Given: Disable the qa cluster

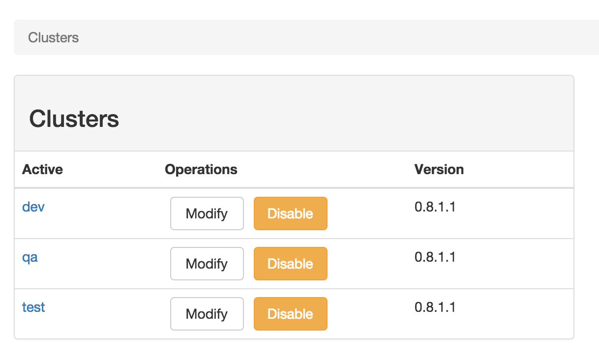Looking at the screenshot, I should pos(291,264).
